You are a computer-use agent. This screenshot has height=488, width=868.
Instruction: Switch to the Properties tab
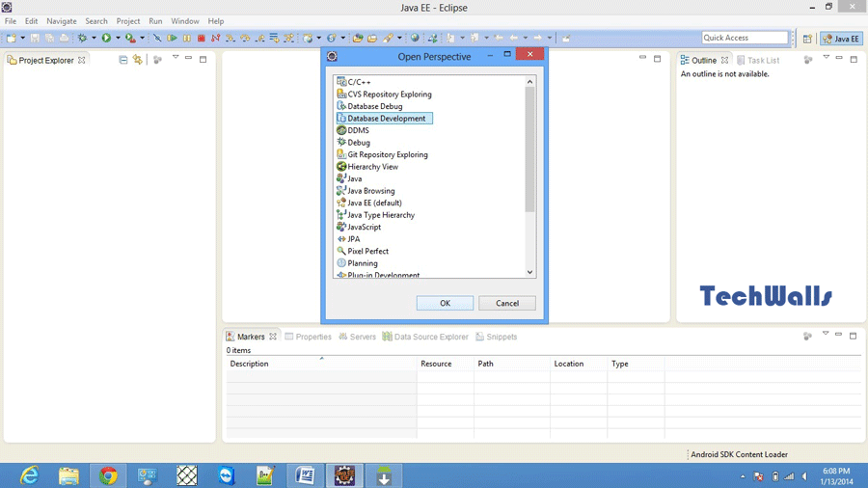(308, 337)
